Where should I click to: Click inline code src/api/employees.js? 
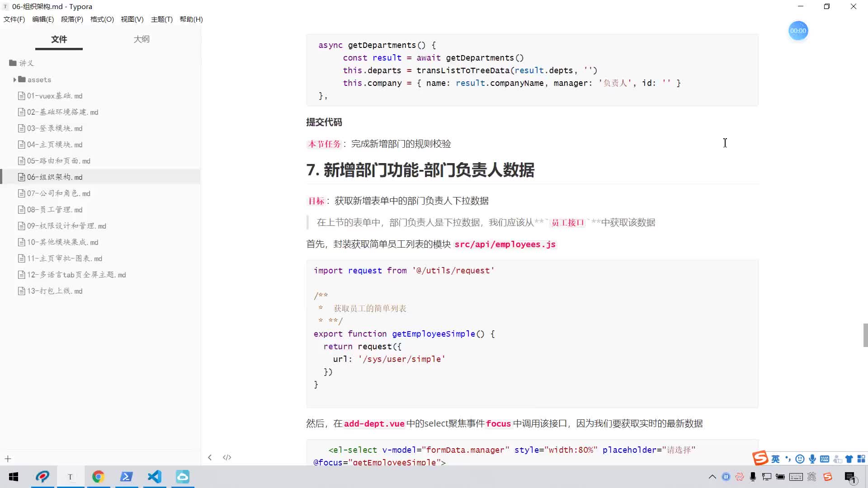(x=505, y=244)
